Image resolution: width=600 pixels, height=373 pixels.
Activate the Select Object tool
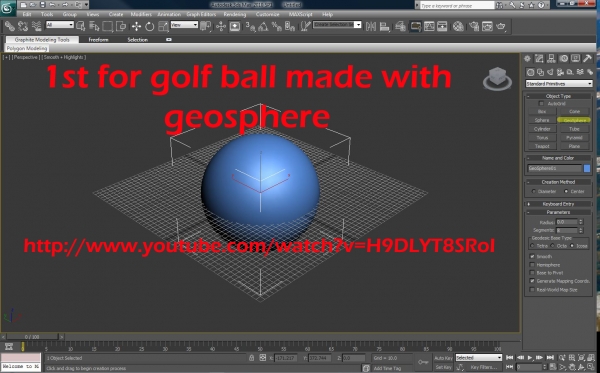pyautogui.click(x=81, y=26)
